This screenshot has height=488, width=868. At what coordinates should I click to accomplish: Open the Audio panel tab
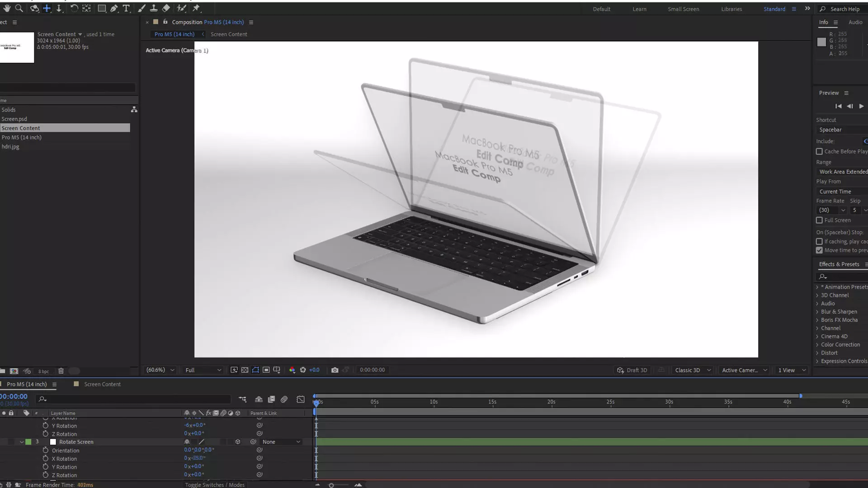pos(855,22)
